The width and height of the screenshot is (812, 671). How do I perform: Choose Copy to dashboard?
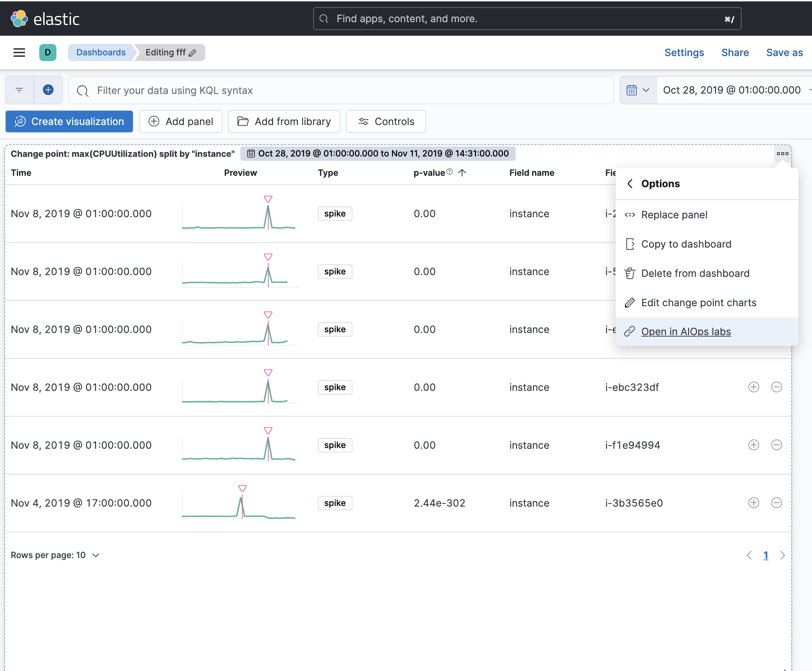pos(707,244)
